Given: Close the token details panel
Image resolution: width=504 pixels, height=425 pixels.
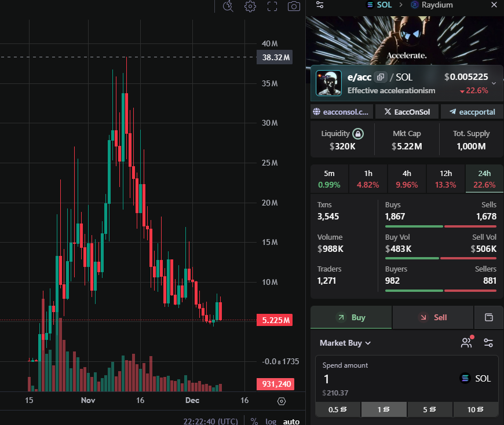Looking at the screenshot, I should click(494, 5).
